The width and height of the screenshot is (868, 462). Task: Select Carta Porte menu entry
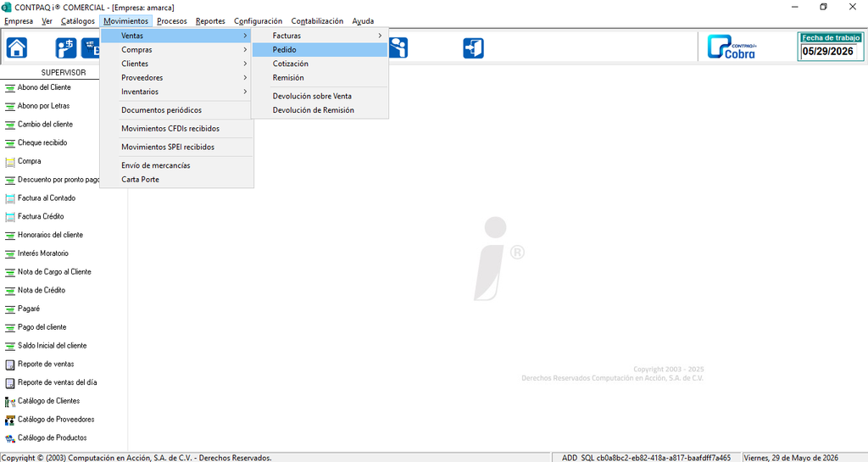[176, 180]
